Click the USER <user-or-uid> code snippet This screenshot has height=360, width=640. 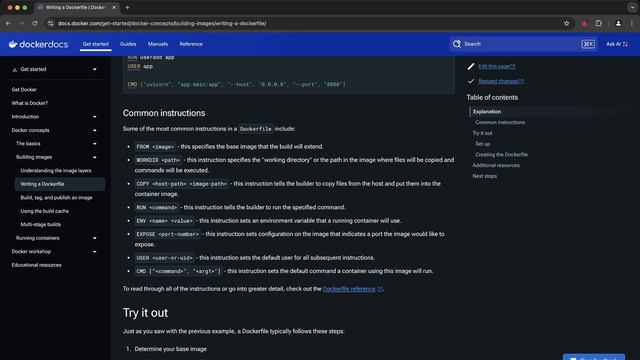[164, 258]
